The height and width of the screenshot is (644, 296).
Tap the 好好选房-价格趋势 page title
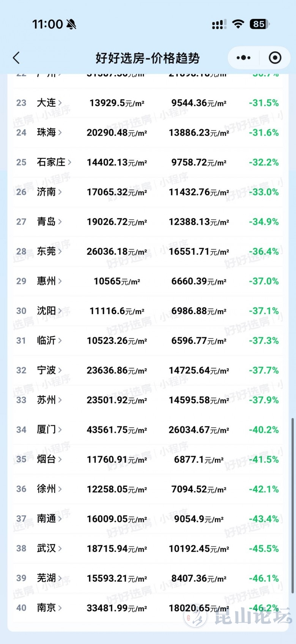pos(147,58)
